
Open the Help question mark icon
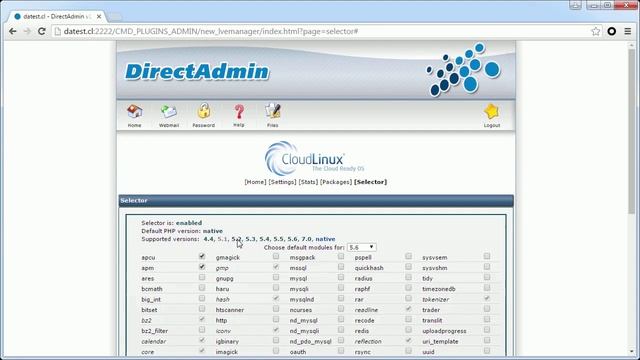click(x=239, y=116)
